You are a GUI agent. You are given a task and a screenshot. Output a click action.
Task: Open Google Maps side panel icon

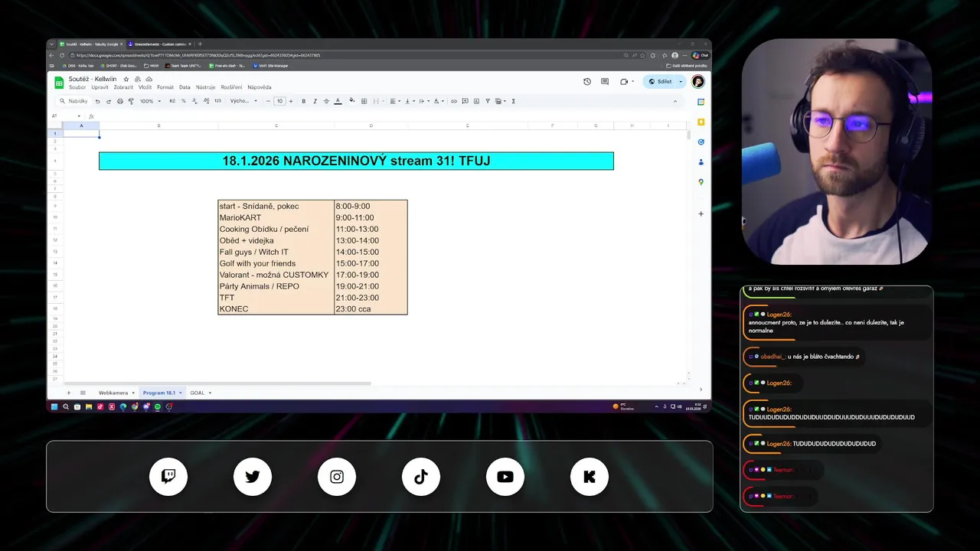(x=701, y=182)
